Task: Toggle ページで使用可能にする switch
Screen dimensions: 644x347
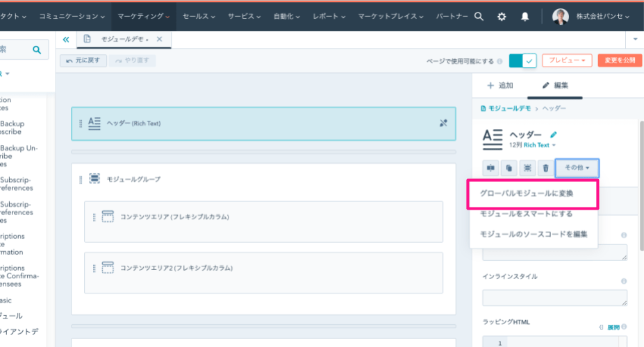Action: [522, 61]
